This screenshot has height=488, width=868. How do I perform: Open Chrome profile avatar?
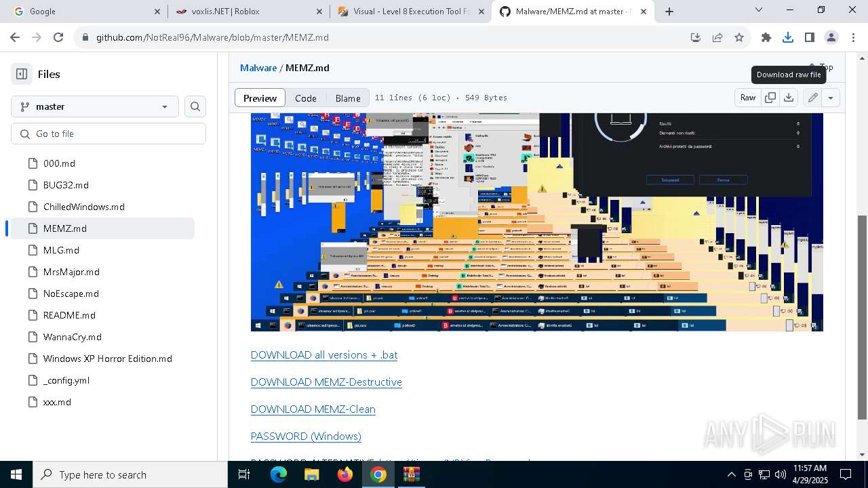coord(831,37)
